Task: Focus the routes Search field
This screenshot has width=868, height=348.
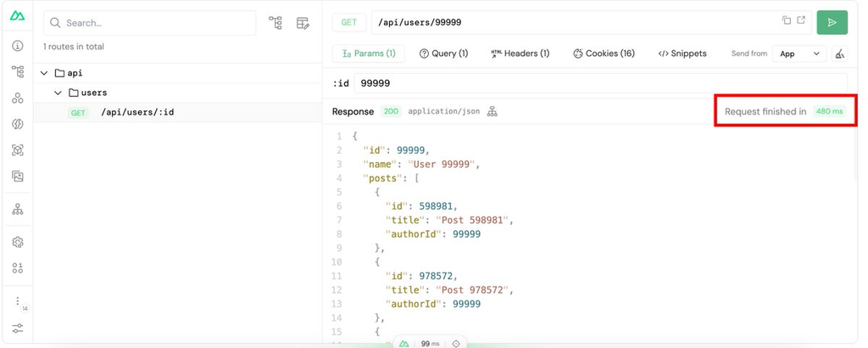Action: point(149,23)
